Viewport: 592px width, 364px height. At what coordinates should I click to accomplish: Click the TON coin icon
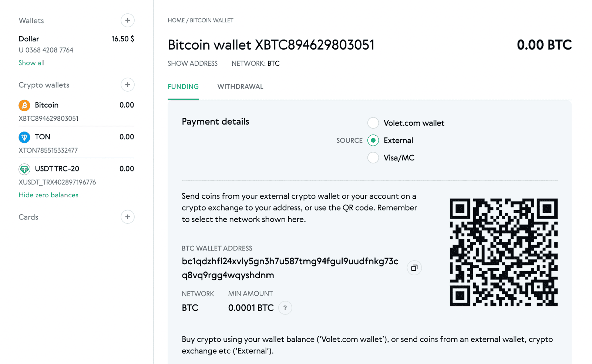[24, 137]
